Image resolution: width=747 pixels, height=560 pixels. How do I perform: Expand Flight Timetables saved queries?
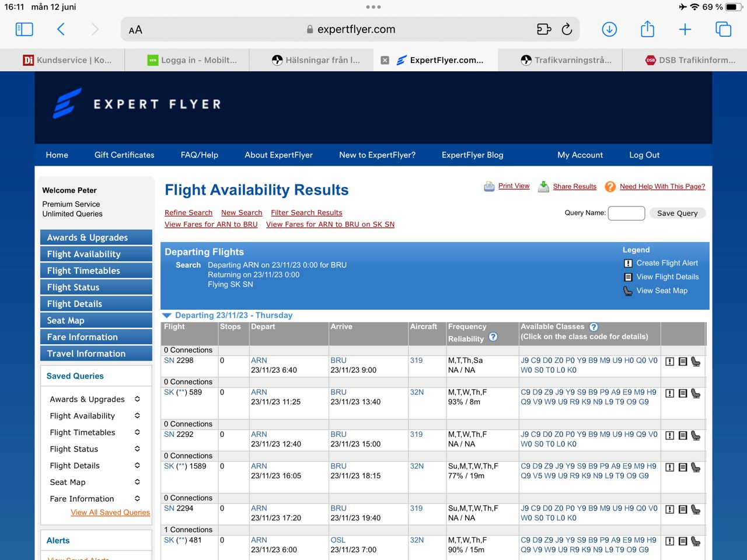tap(137, 433)
